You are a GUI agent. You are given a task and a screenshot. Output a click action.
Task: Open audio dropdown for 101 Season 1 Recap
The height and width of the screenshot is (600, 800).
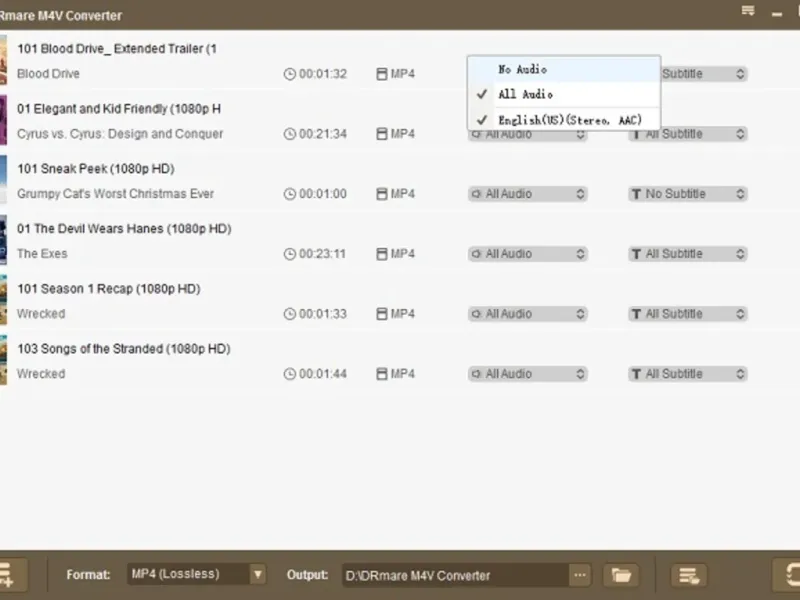pos(528,314)
